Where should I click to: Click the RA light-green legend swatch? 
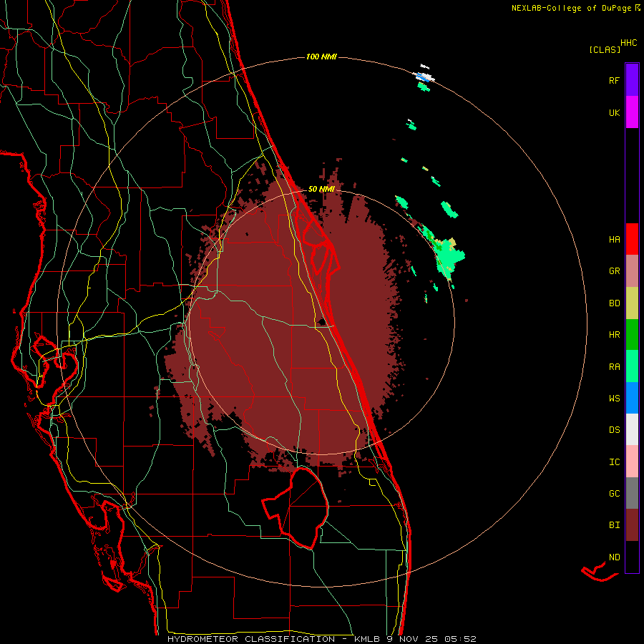pyautogui.click(x=632, y=366)
